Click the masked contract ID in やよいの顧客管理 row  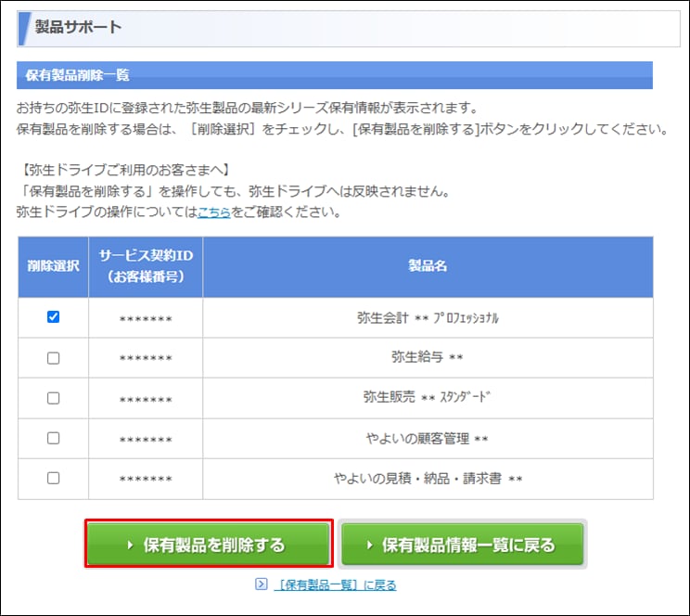146,440
